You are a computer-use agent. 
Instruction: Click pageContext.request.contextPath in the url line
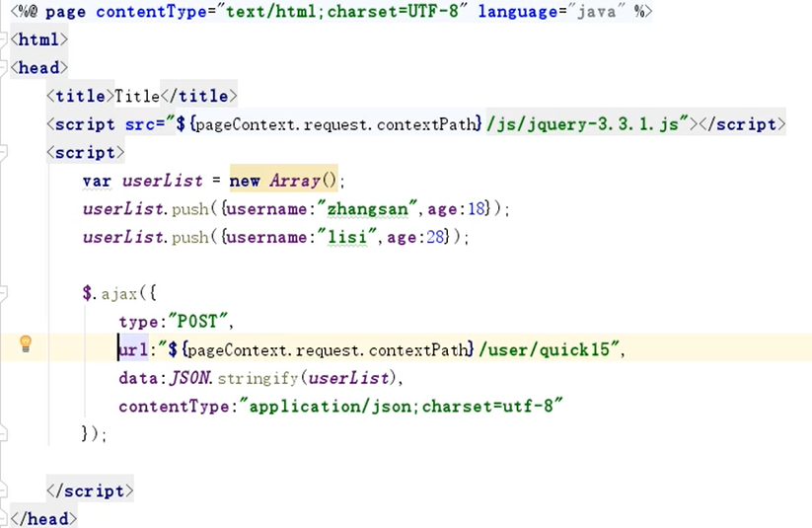point(328,350)
